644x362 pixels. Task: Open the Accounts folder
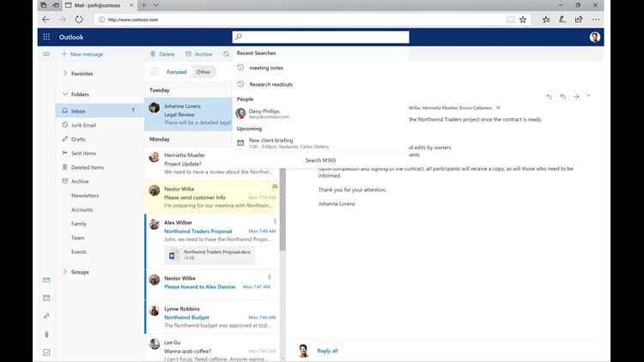82,209
